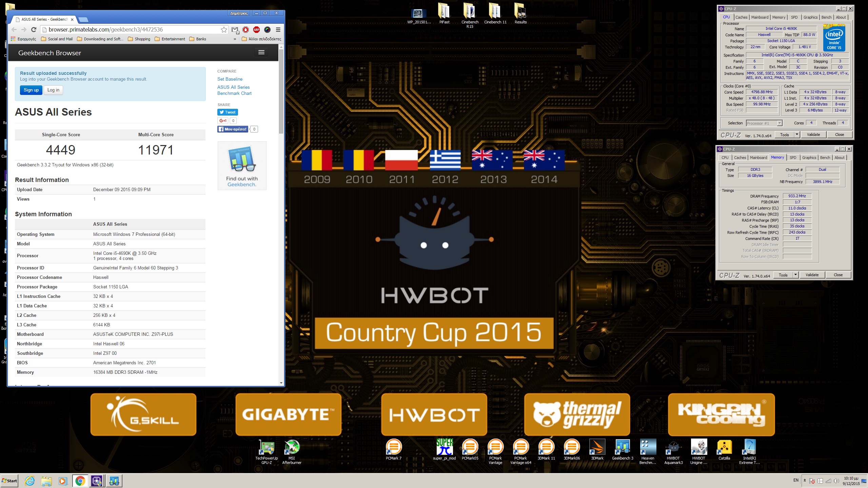Select the ASUS All Series Chrome tab
Image resolution: width=868 pixels, height=488 pixels.
pos(44,19)
